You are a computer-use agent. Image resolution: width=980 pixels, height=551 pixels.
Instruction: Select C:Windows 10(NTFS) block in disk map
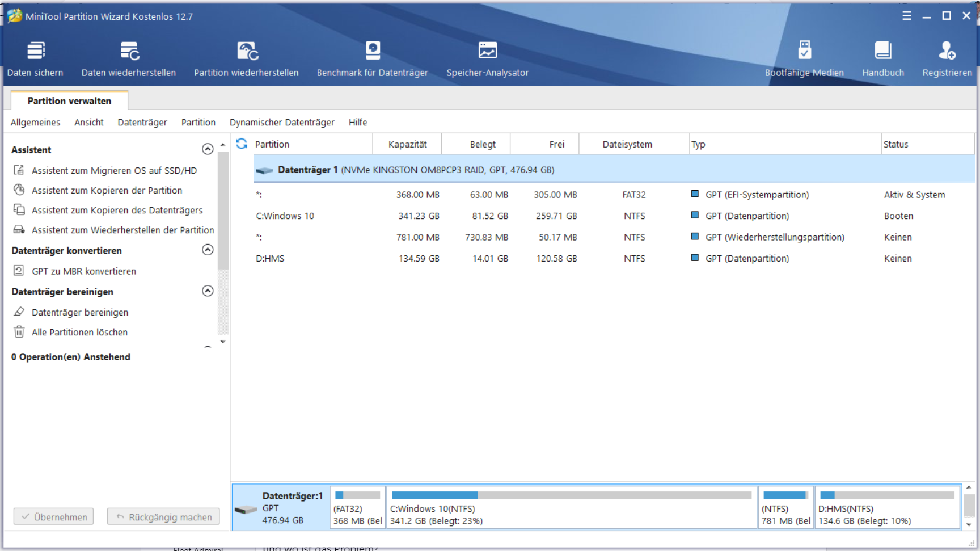[572, 507]
